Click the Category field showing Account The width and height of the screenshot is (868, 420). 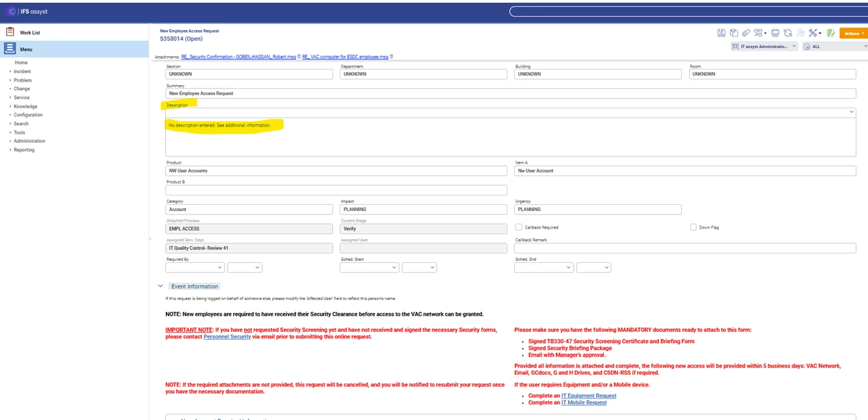coord(249,210)
